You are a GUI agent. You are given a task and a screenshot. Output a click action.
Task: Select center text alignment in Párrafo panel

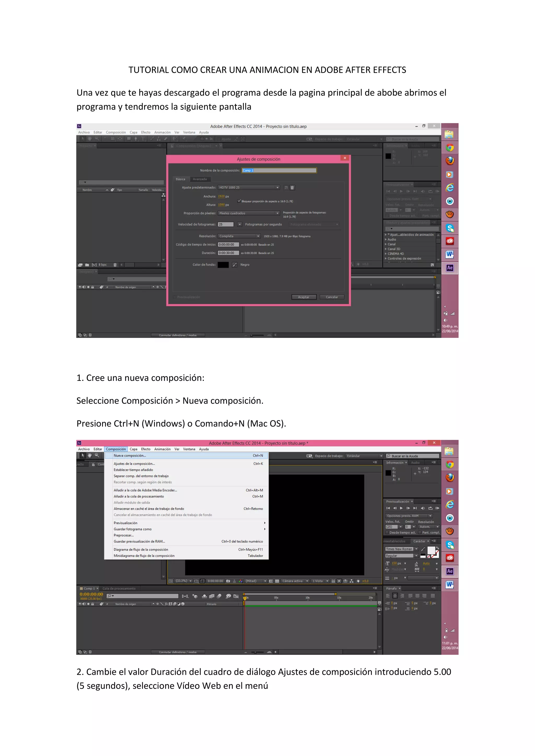(x=395, y=596)
